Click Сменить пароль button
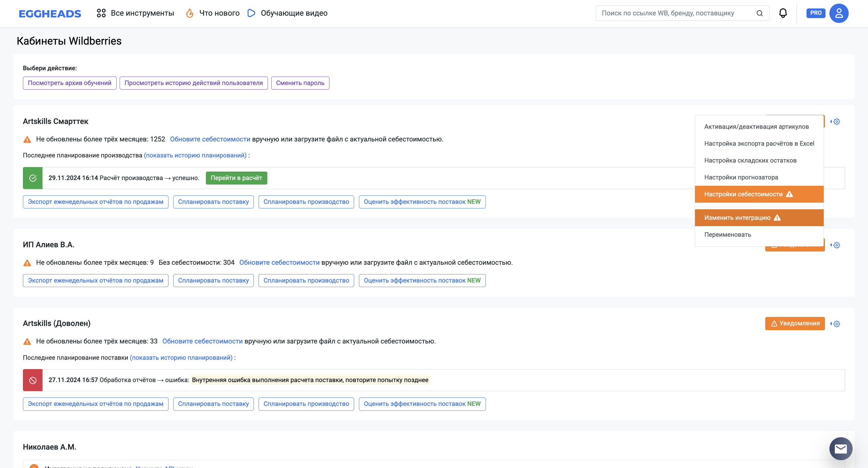868x468 pixels. (300, 83)
